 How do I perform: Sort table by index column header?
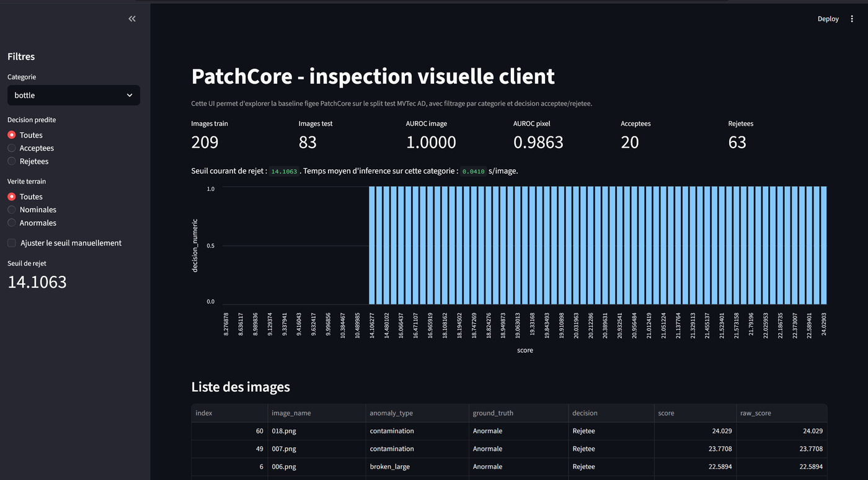coord(229,413)
